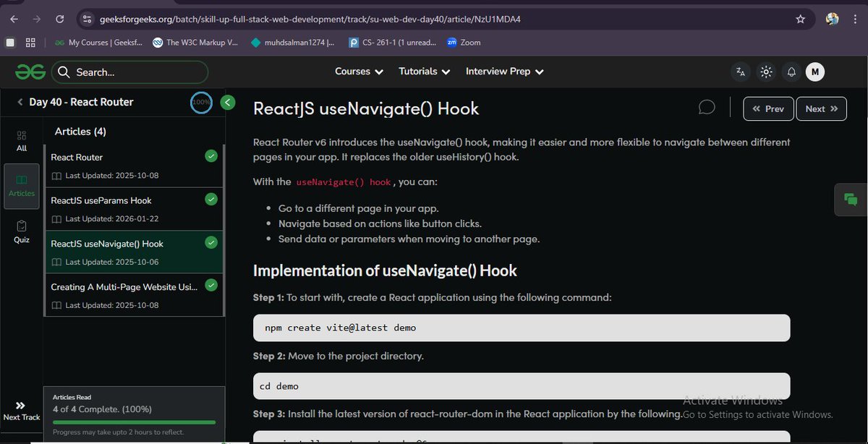Viewport: 868px width, 444px height.
Task: Reload the page with refresh icon
Action: 59,19
